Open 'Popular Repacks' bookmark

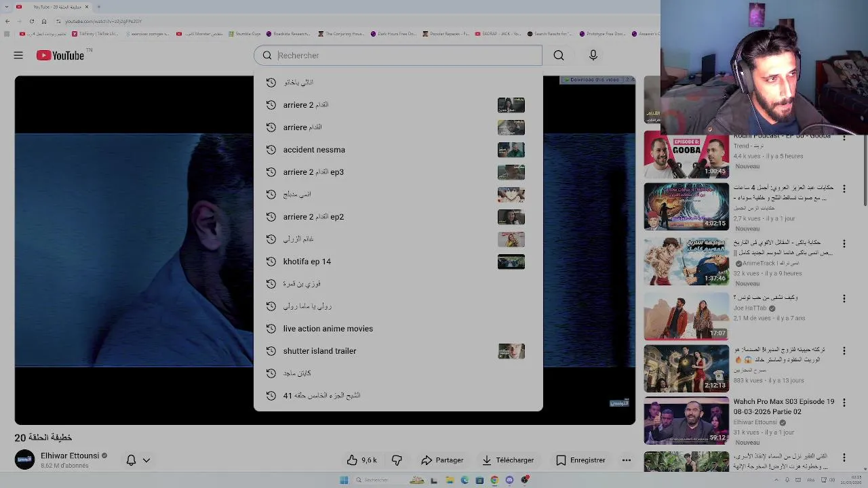446,33
